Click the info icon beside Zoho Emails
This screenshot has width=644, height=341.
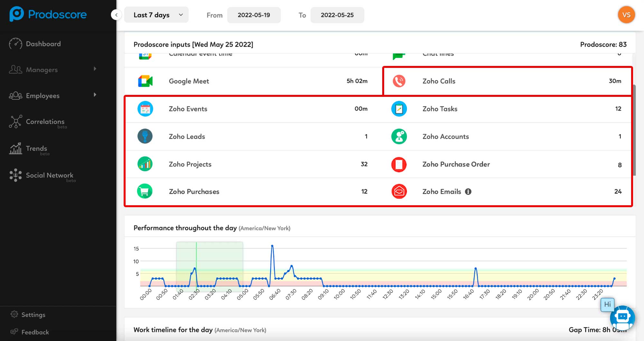468,192
